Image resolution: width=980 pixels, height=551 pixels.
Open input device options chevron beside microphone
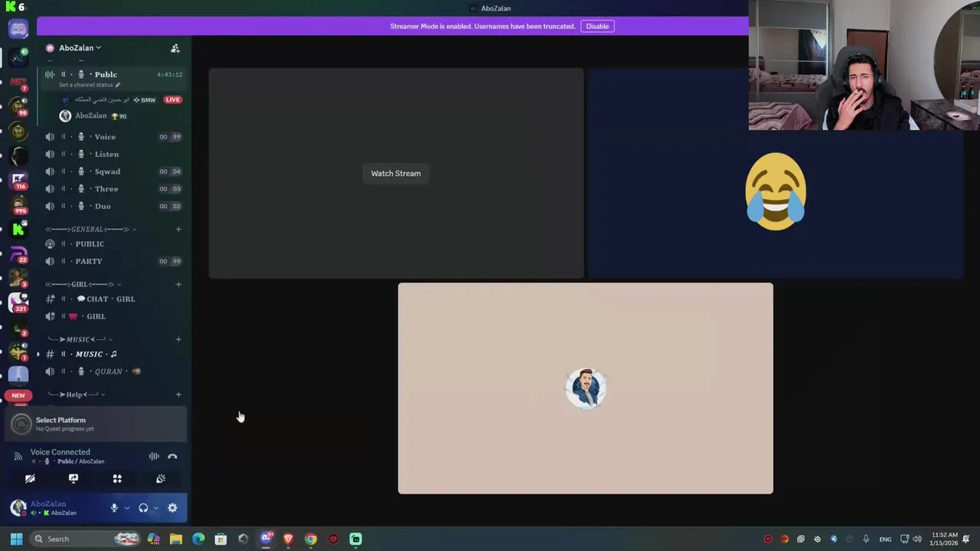click(x=127, y=508)
